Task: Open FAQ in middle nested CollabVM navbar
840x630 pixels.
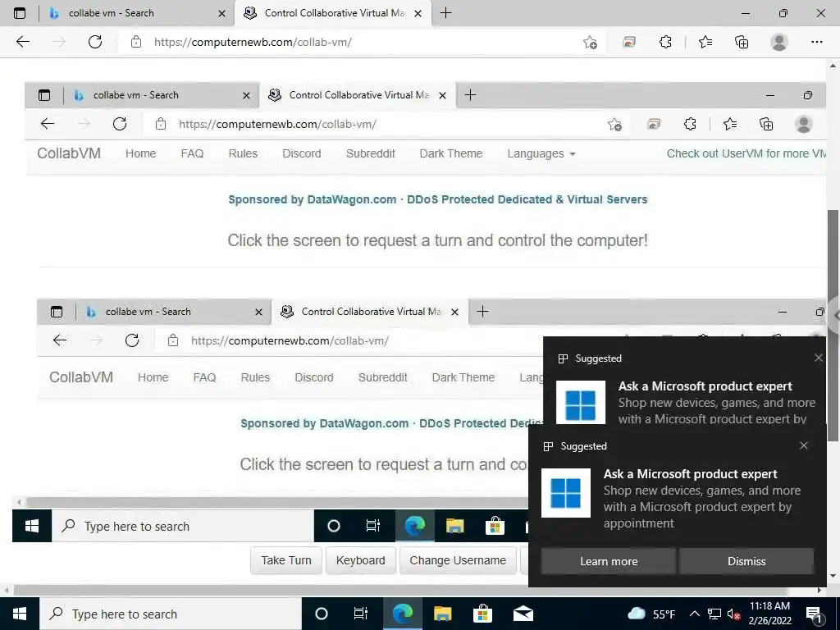Action: pos(192,153)
